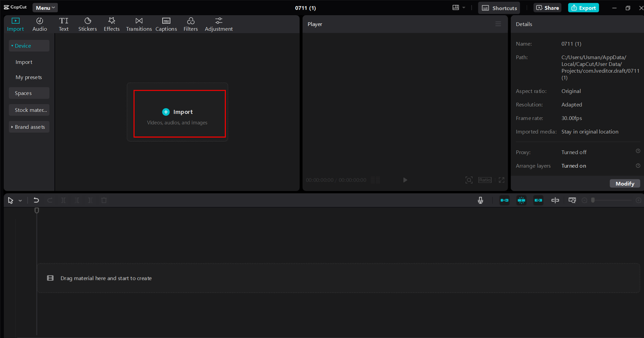
Task: Click the project title '0711 (1)'
Action: click(x=305, y=8)
